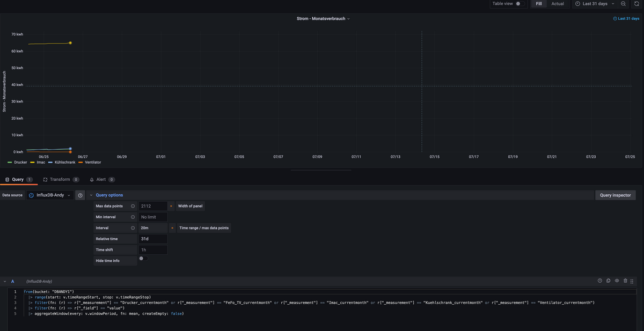Viewport: 644px width, 331px height.
Task: Delete query A with the trash icon
Action: [626, 281]
